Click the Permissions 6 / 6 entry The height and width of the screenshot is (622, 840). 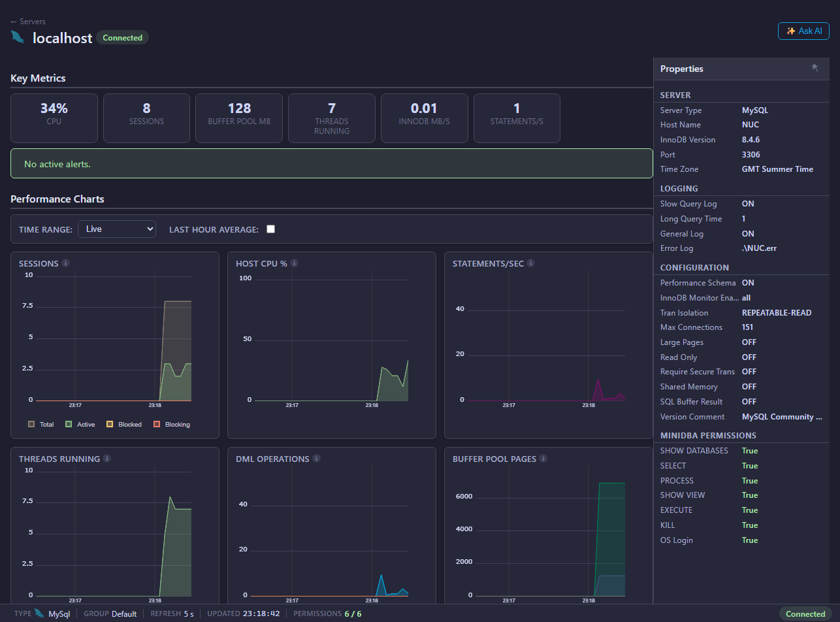coord(327,614)
